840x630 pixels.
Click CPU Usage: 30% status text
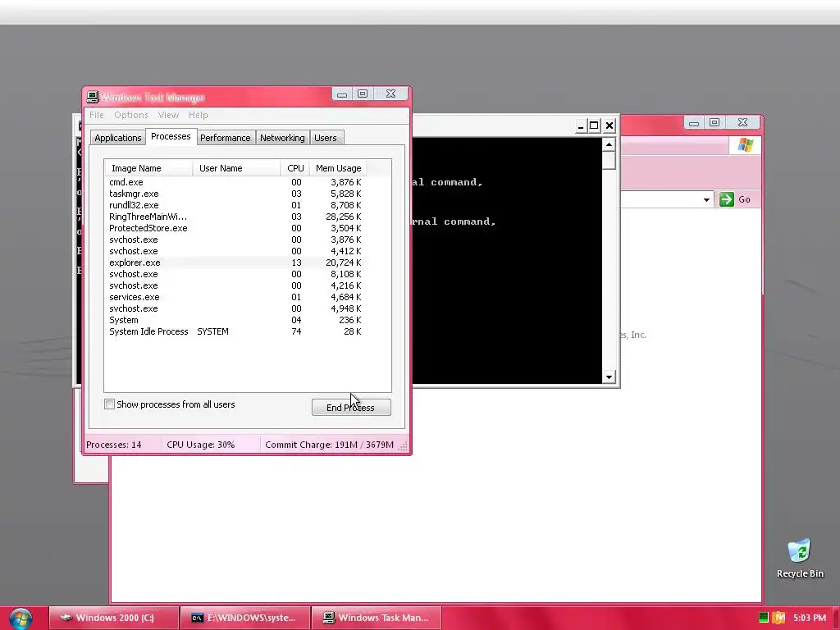(x=201, y=445)
